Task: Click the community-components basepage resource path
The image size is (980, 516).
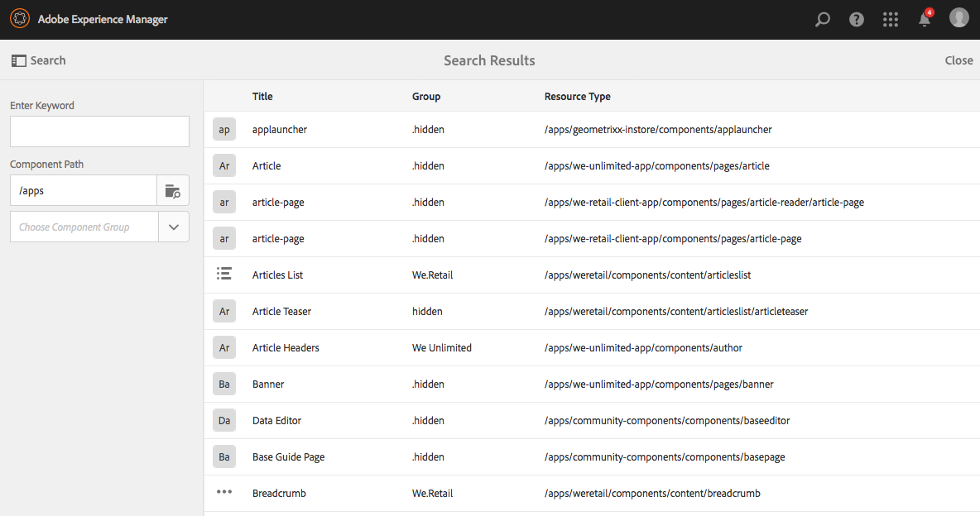Action: click(665, 456)
